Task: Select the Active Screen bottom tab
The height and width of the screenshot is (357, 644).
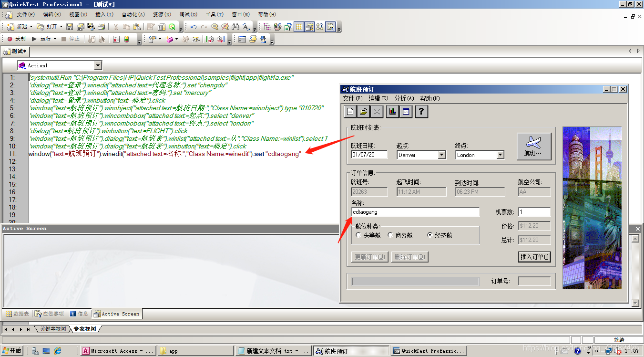Action: (x=117, y=314)
